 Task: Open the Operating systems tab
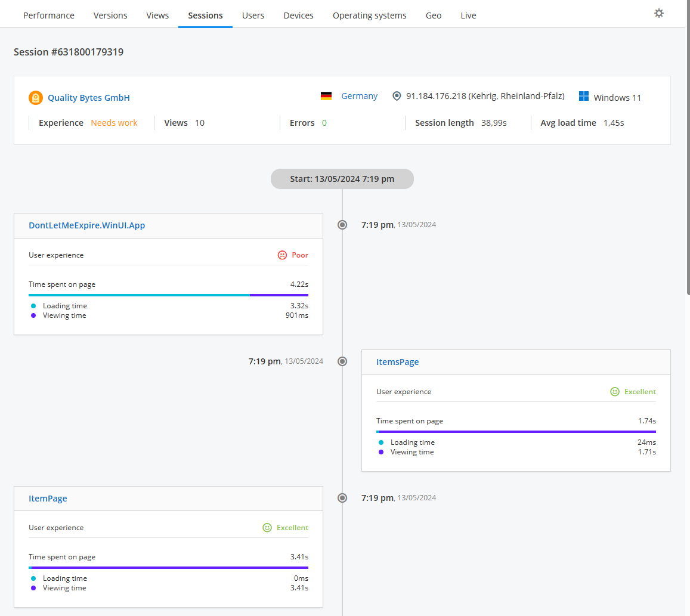369,15
